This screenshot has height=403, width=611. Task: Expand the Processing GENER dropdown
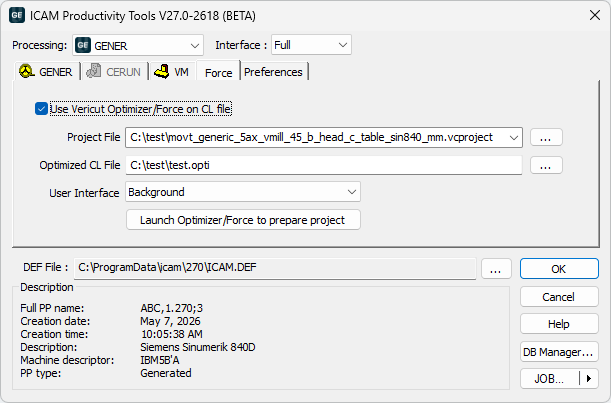(x=138, y=45)
